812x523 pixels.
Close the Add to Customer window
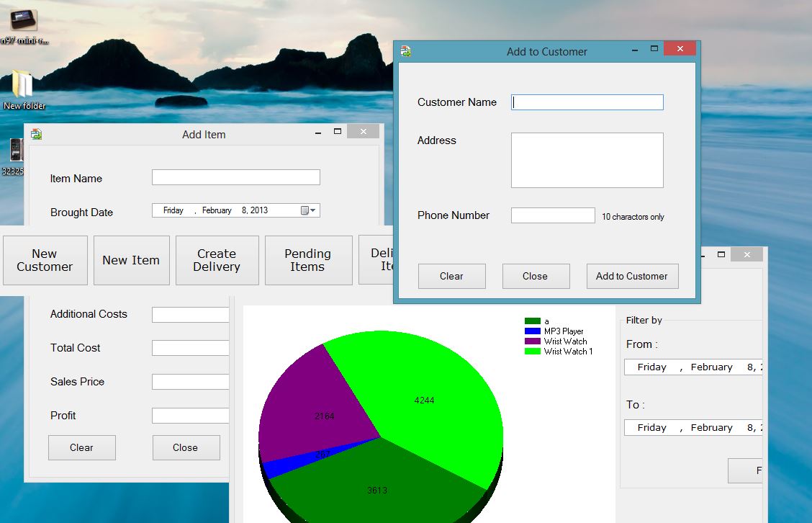click(680, 49)
